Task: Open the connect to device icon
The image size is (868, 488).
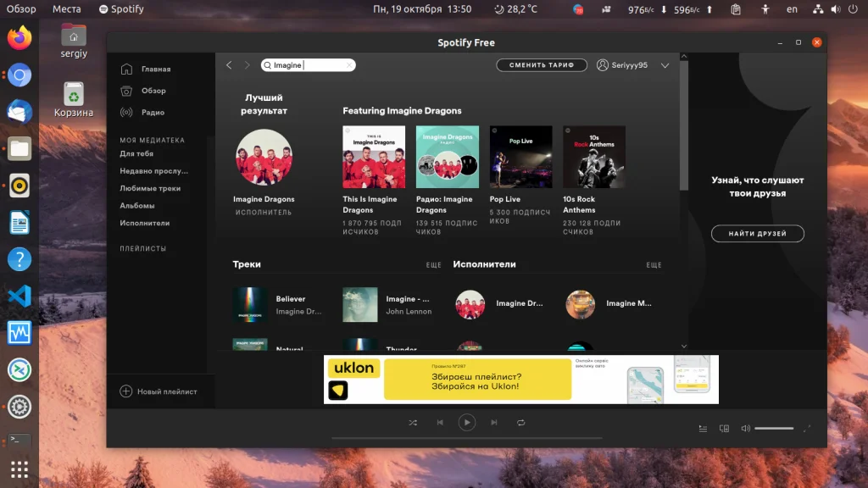Action: 724,428
